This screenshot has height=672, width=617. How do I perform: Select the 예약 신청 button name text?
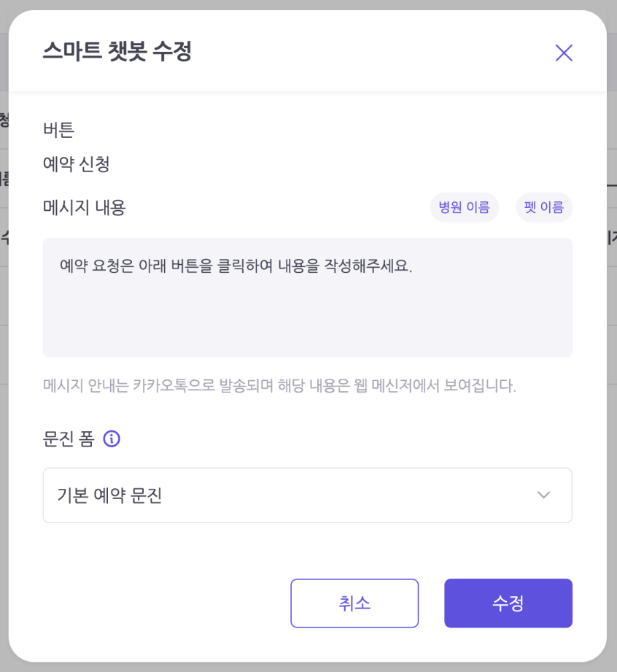(77, 164)
